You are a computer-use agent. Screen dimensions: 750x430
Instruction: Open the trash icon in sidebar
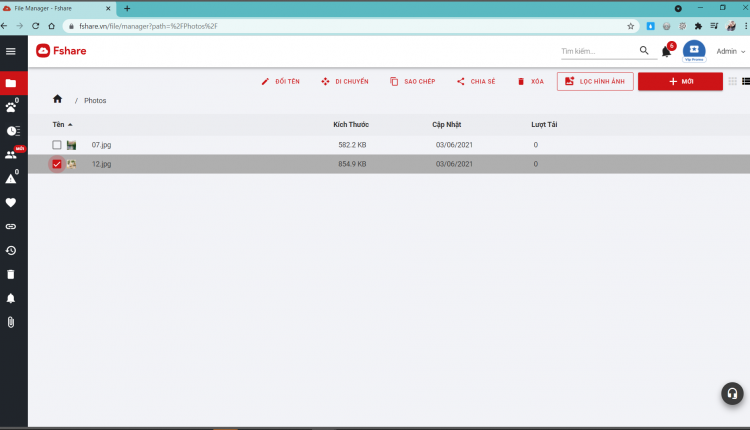11,274
